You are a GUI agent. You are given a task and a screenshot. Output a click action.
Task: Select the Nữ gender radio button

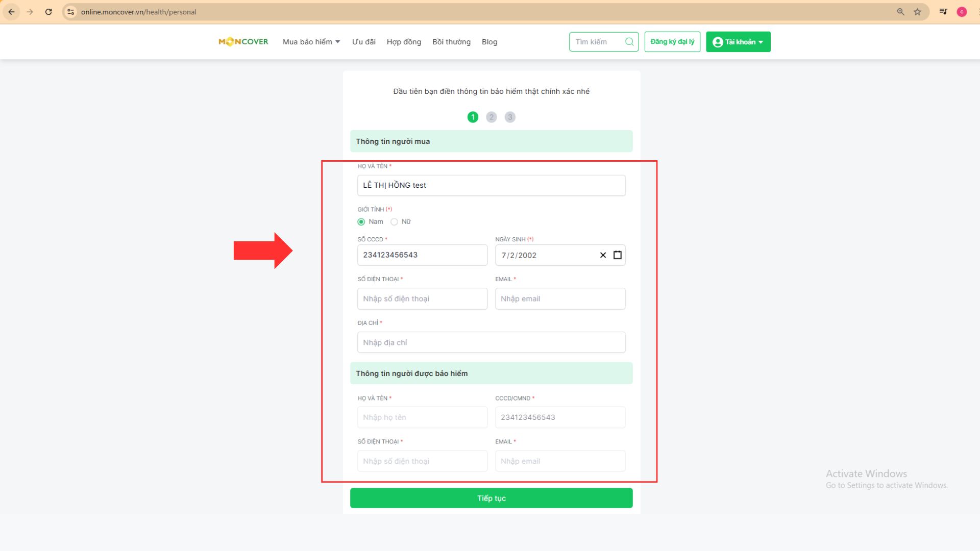(394, 222)
